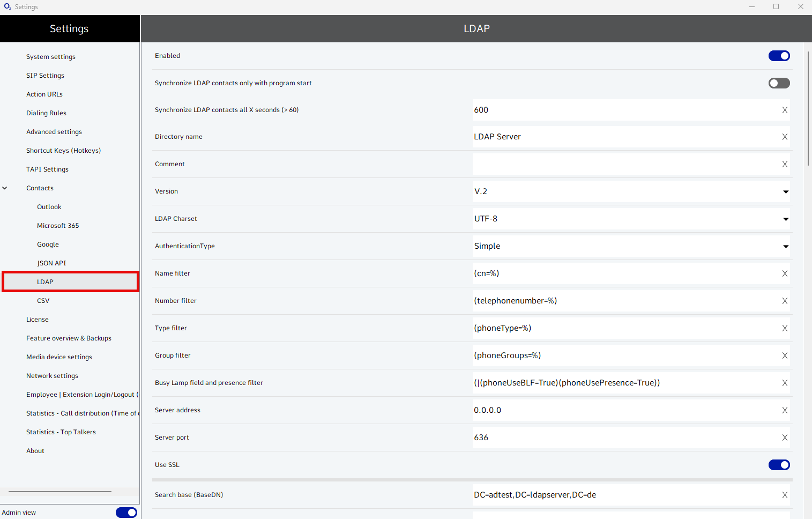Open the LDAP Charset dropdown

pos(785,219)
